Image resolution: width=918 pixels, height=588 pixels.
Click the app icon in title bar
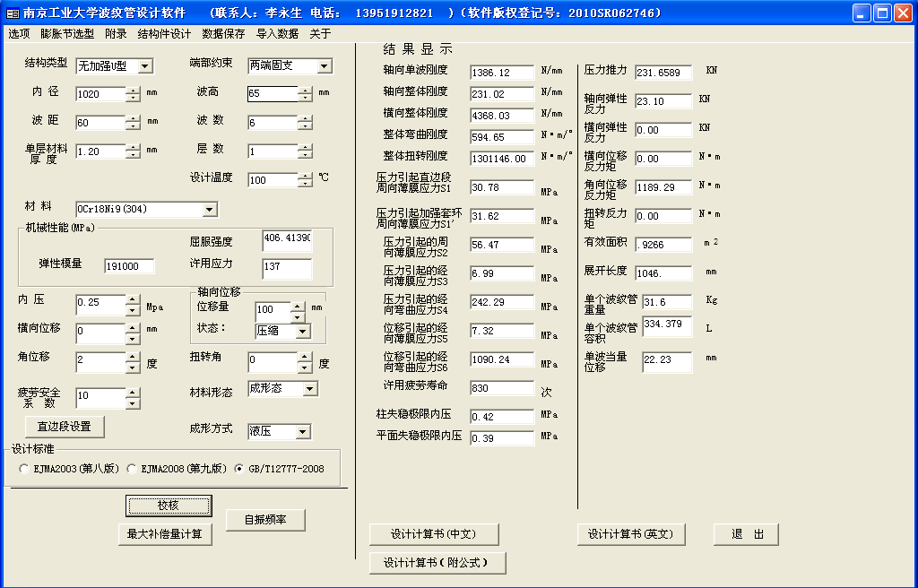[13, 13]
